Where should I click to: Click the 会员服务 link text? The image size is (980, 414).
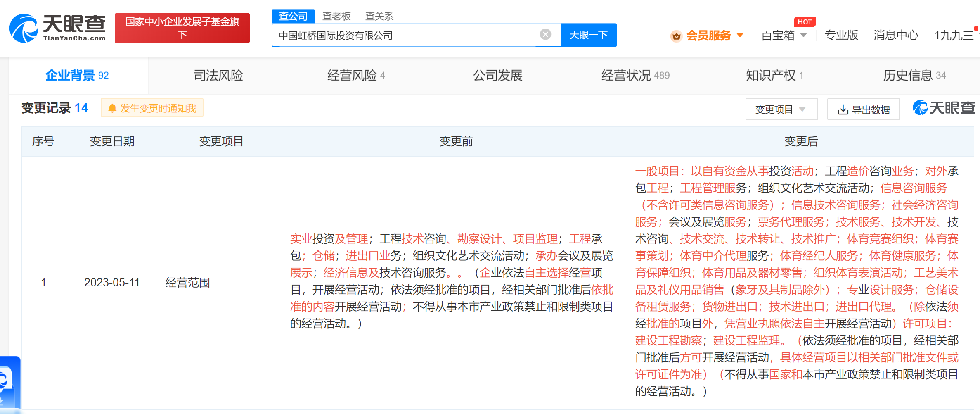(708, 36)
